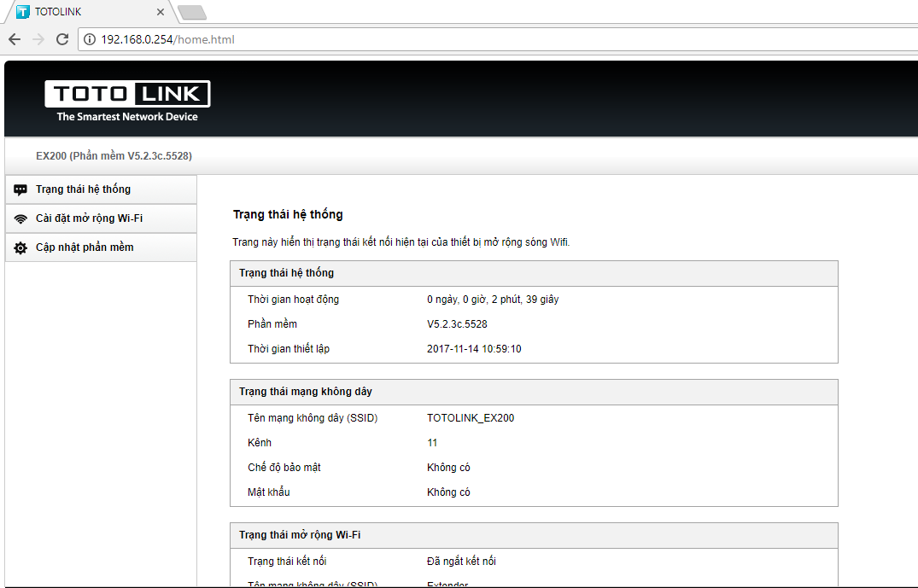Click the EX200 firmware version heading

point(114,156)
